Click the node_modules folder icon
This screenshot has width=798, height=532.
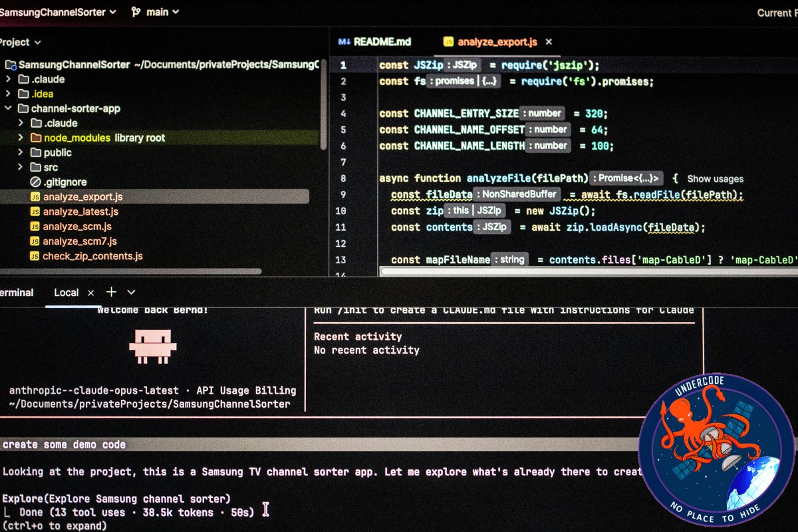(x=36, y=138)
